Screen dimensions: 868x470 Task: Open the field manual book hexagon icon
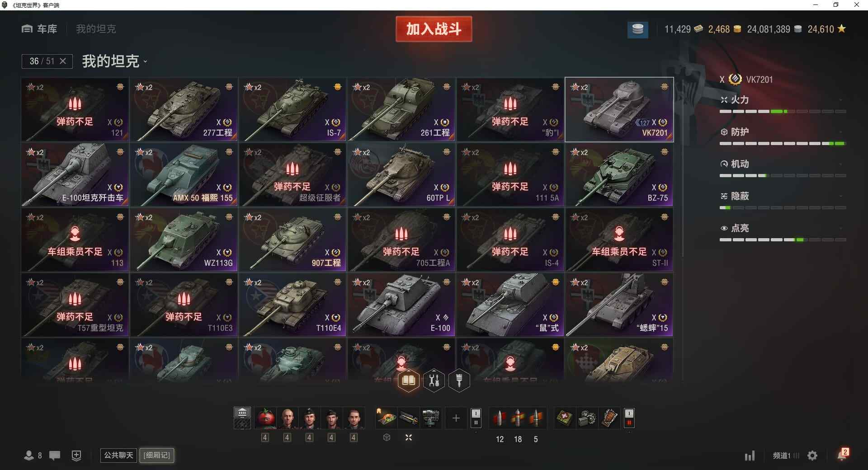coord(409,381)
